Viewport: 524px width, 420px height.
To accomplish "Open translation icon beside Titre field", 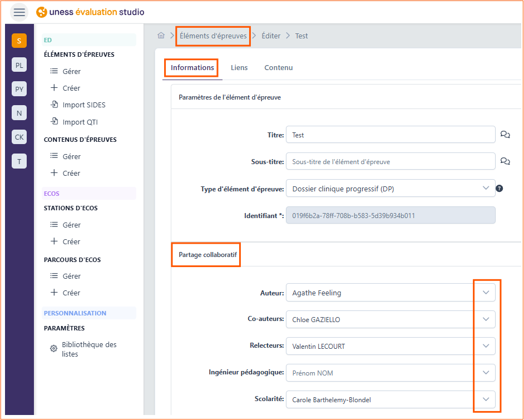I will point(505,135).
